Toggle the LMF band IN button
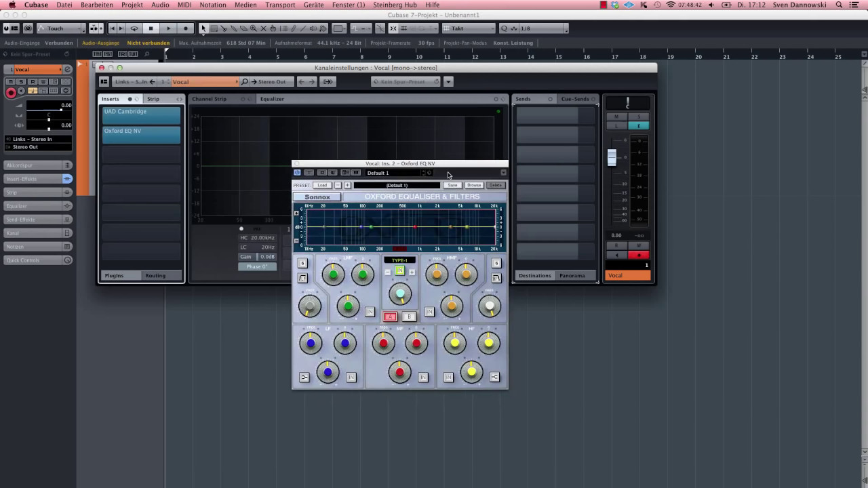This screenshot has height=488, width=868. 370,312
